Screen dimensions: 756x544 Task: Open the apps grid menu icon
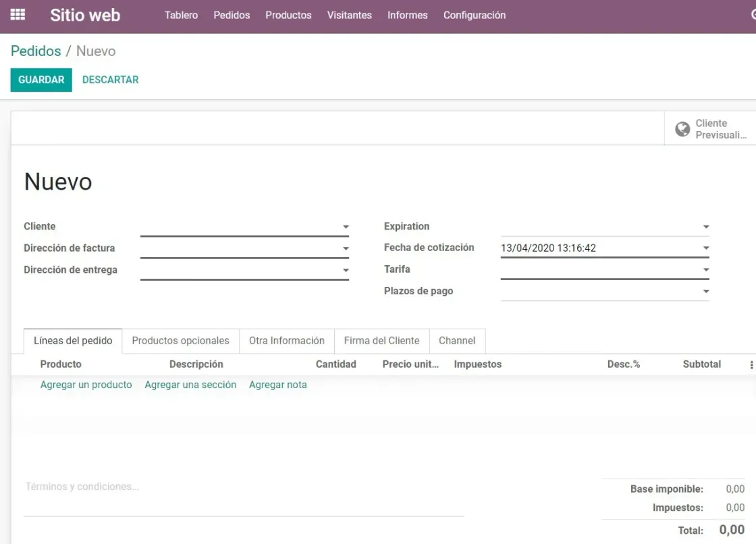click(18, 14)
